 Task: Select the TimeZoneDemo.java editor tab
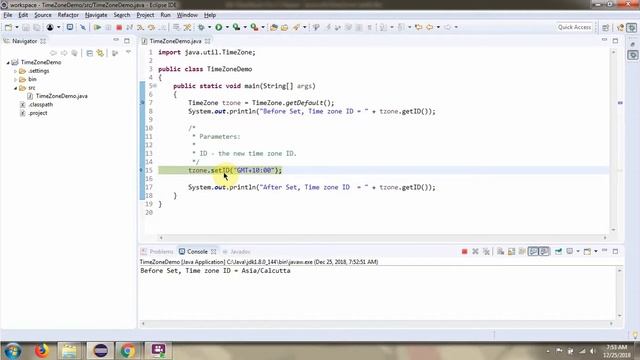[175, 41]
